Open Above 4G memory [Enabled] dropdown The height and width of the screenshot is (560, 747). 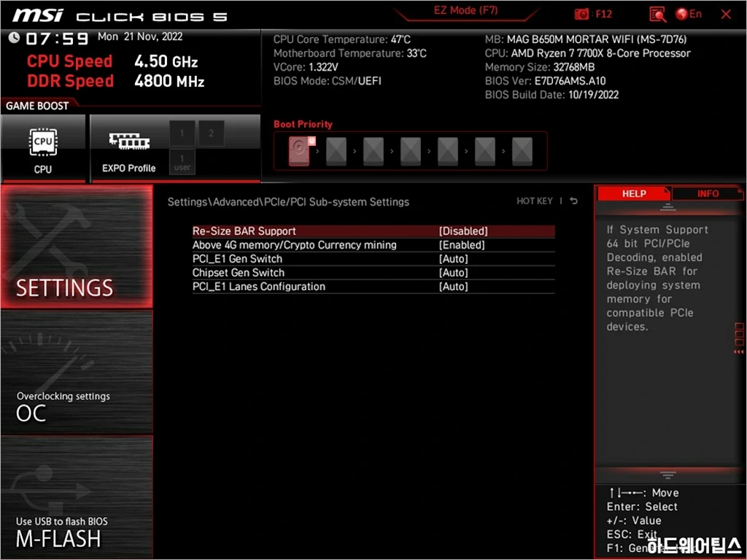462,245
